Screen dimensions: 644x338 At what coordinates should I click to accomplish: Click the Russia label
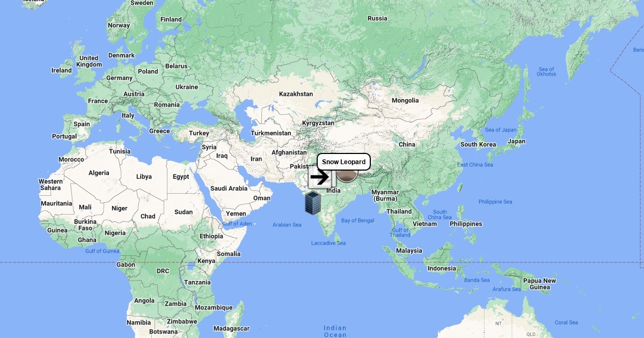pyautogui.click(x=377, y=18)
